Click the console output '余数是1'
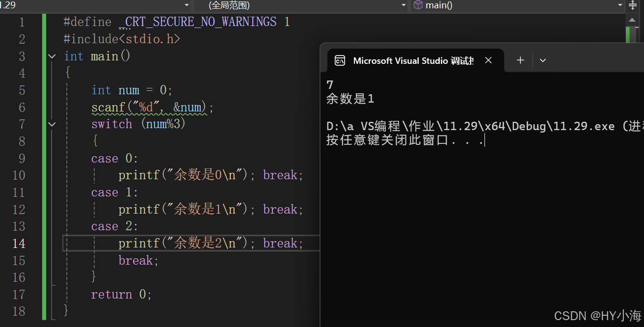This screenshot has width=644, height=327. [350, 99]
